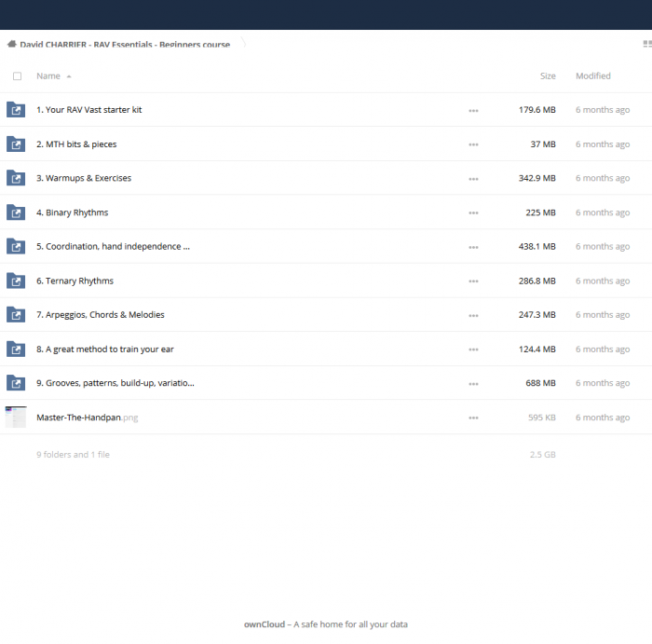Click folder icon for A great method to train your ear
Viewport: 652px width, 644px height.
(16, 349)
